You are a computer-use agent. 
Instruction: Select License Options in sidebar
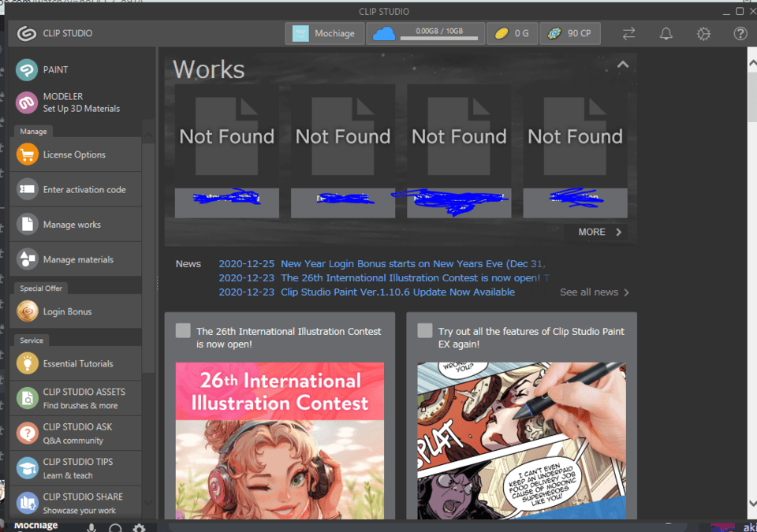click(74, 154)
